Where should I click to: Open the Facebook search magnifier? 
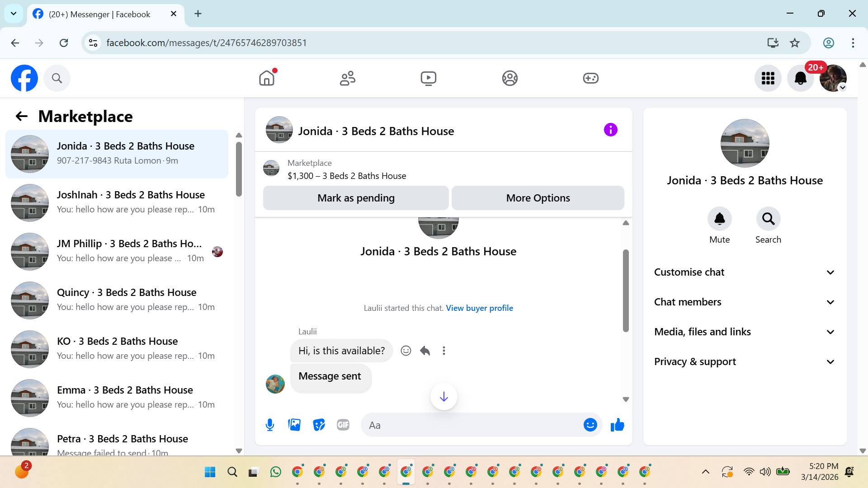click(x=57, y=78)
